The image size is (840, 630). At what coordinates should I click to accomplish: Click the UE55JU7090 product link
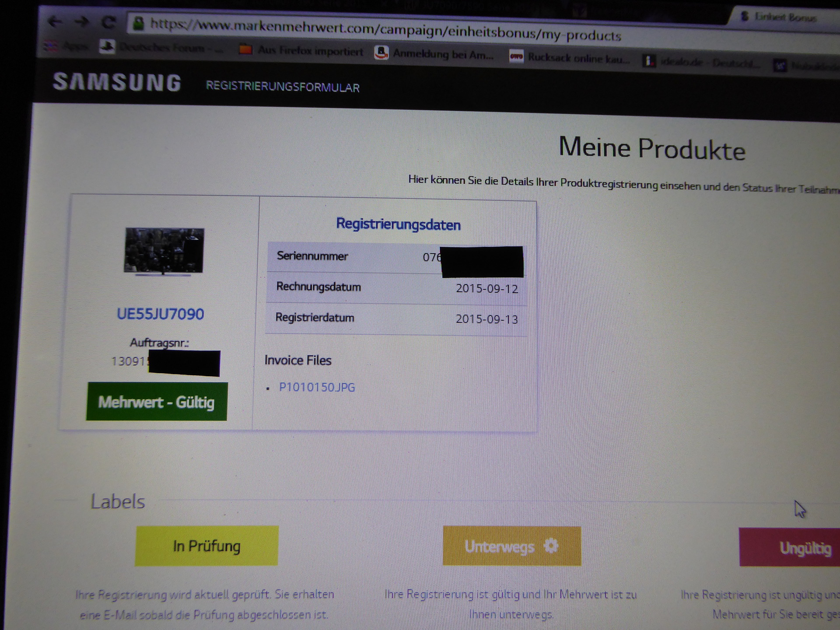click(x=160, y=314)
